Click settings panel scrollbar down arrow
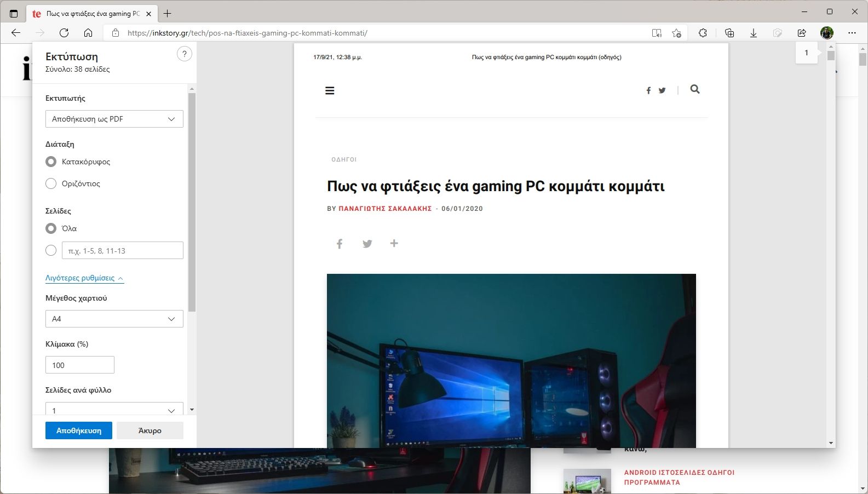The width and height of the screenshot is (868, 494). pos(192,410)
